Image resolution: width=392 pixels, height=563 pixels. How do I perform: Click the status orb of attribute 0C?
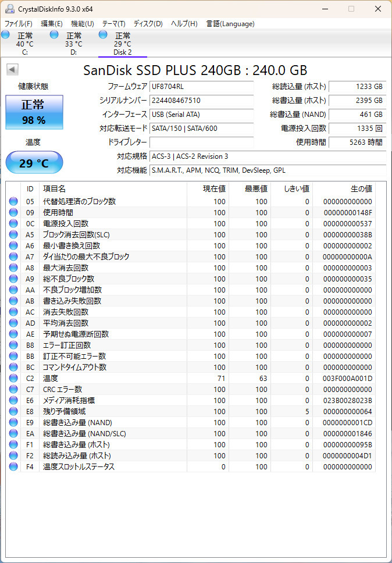coord(13,224)
